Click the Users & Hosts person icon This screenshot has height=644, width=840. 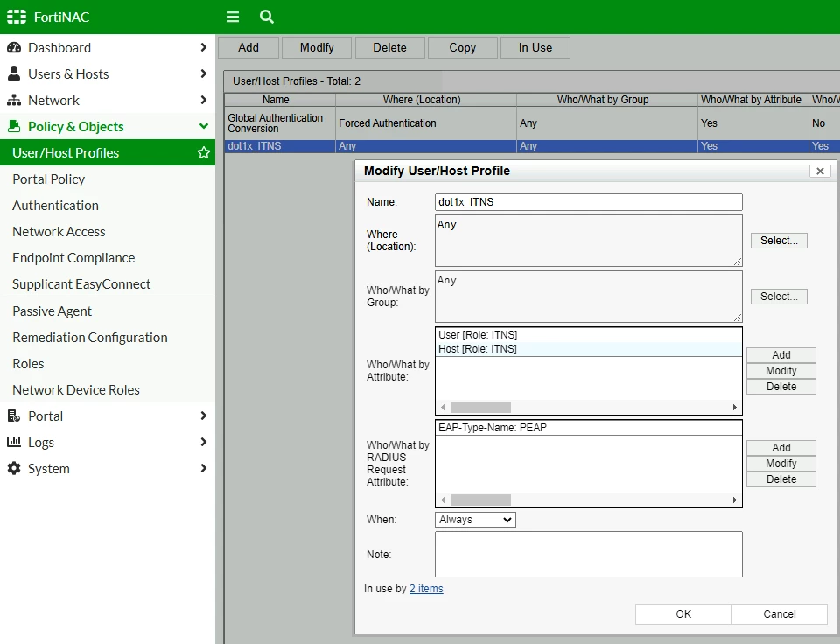tap(14, 73)
